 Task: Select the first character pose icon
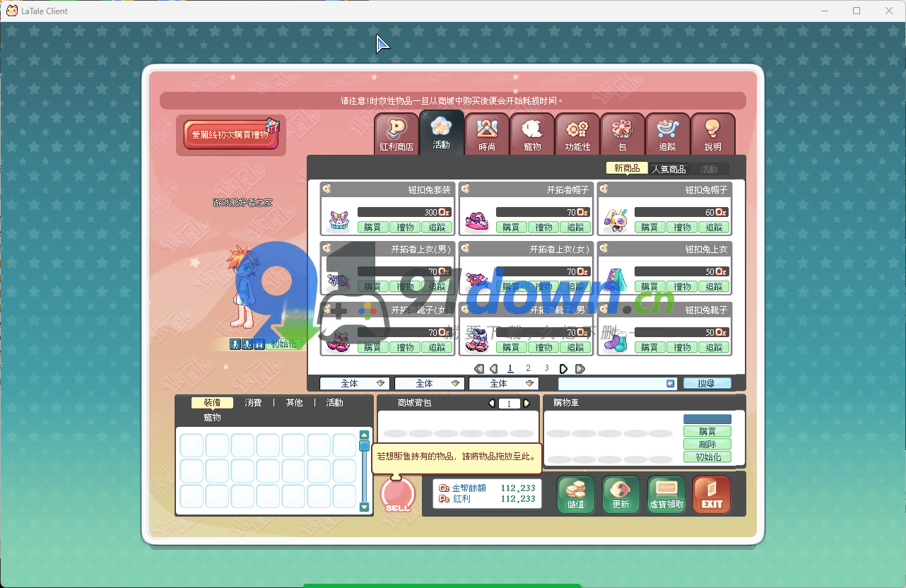235,344
